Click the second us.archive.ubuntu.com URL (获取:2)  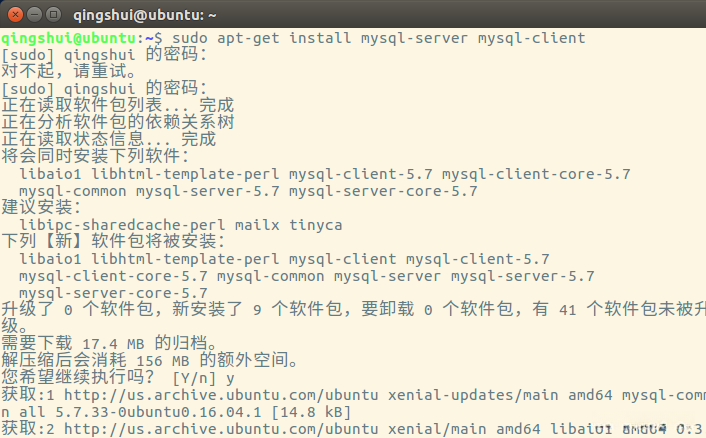[228, 429]
